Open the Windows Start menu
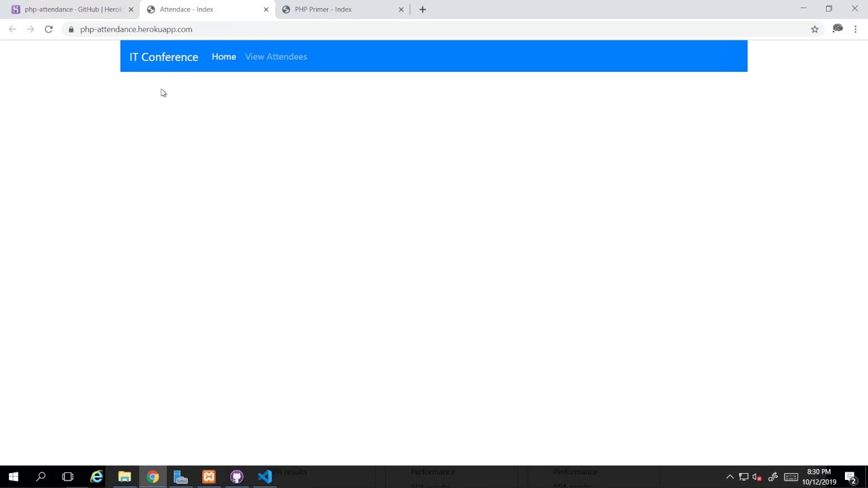Viewport: 868px width, 488px height. [14, 477]
